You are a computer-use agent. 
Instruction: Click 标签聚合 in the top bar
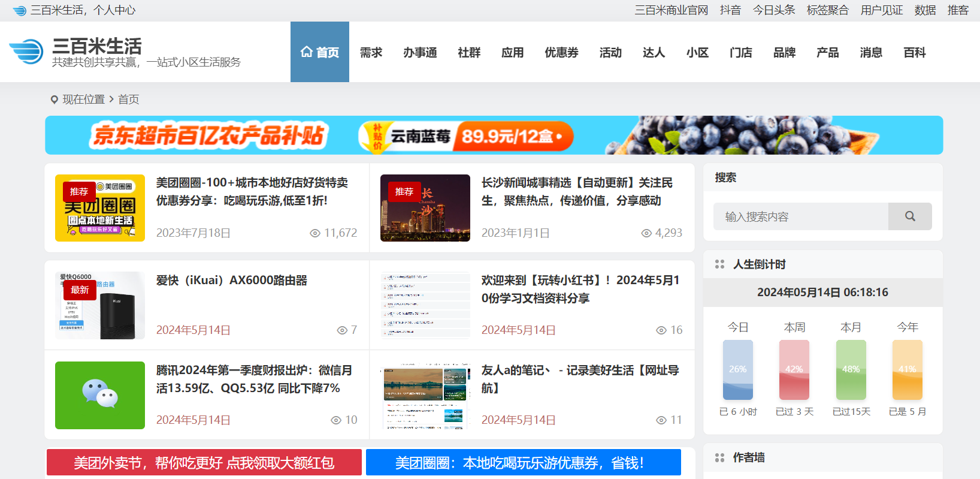pyautogui.click(x=828, y=10)
